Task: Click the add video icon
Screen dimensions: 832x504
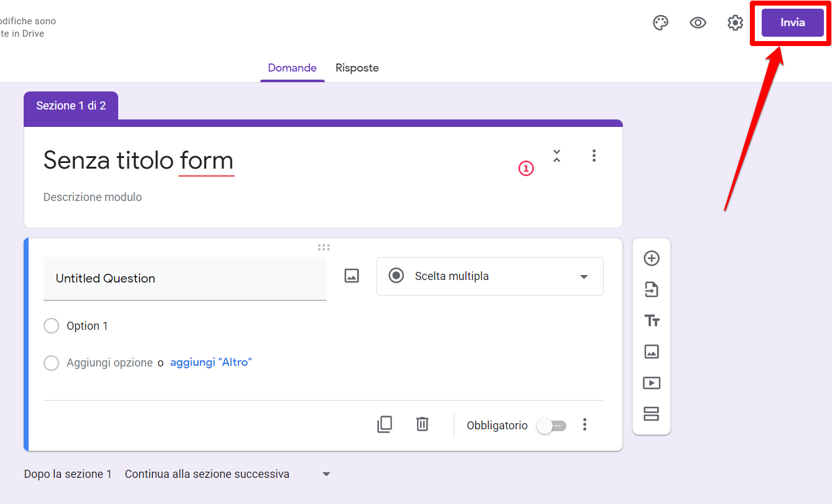Action: [x=651, y=383]
